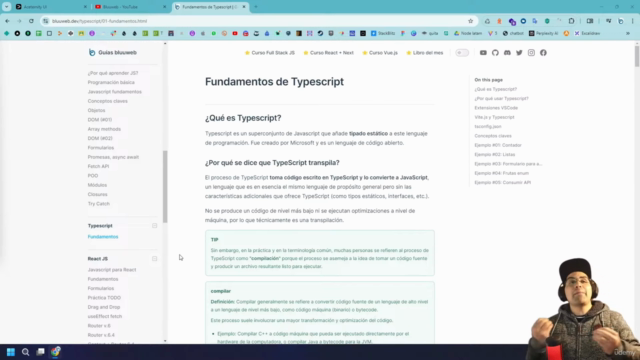The width and height of the screenshot is (640, 360).
Task: Open Libro del mes link
Action: (424, 53)
